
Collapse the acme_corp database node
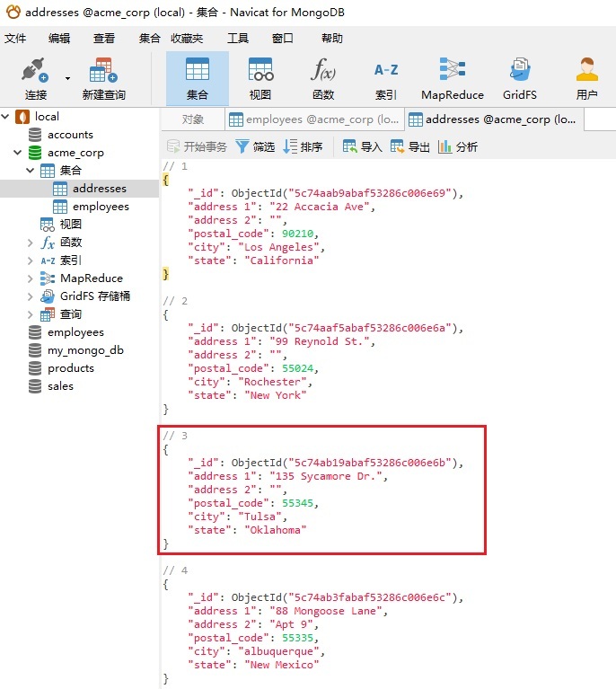tap(18, 153)
